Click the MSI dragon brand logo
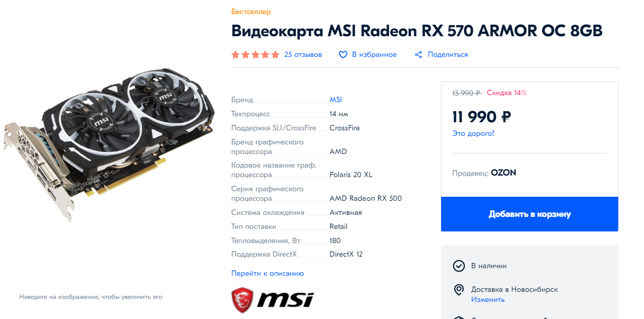This screenshot has width=644, height=319. click(272, 300)
